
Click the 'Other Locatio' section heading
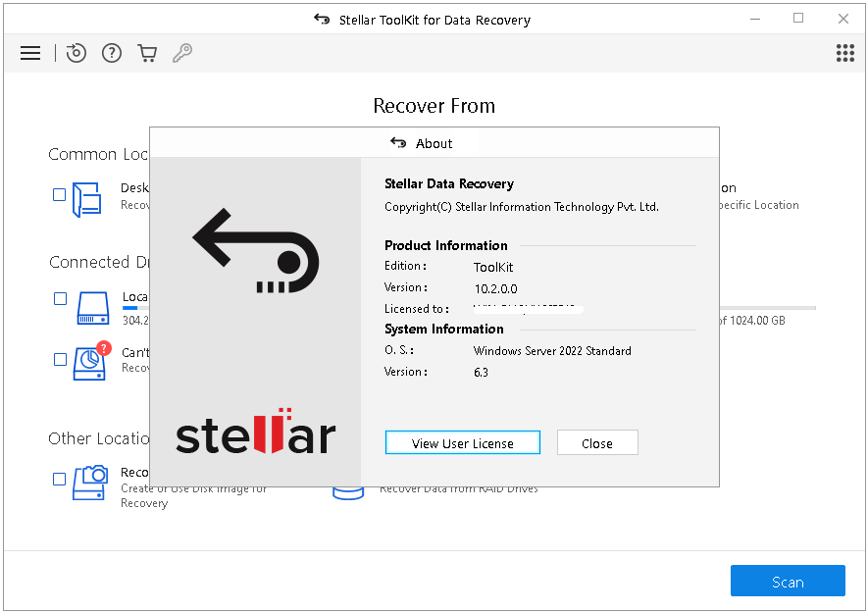pyautogui.click(x=98, y=438)
